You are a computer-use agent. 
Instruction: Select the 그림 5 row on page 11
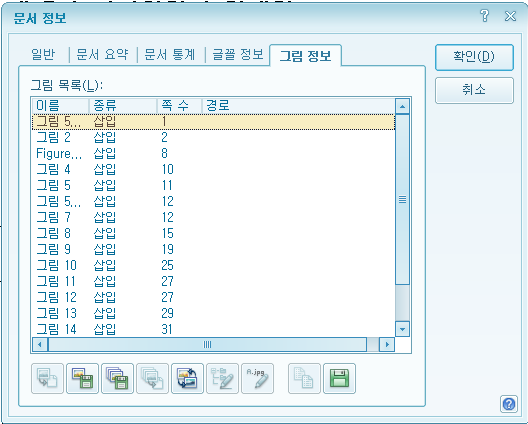pyautogui.click(x=213, y=186)
